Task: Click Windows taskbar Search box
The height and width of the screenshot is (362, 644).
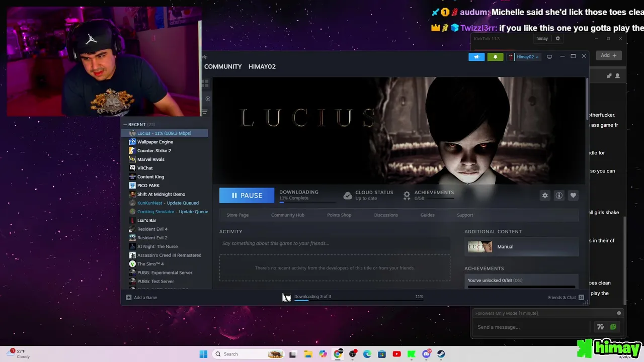Action: click(249, 354)
